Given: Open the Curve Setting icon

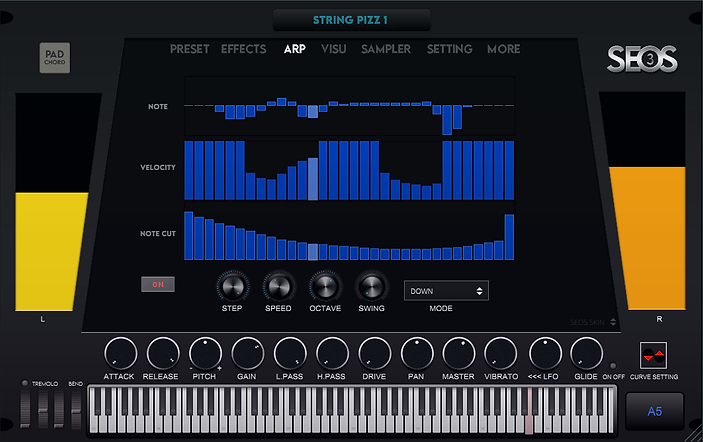Looking at the screenshot, I should pyautogui.click(x=654, y=355).
